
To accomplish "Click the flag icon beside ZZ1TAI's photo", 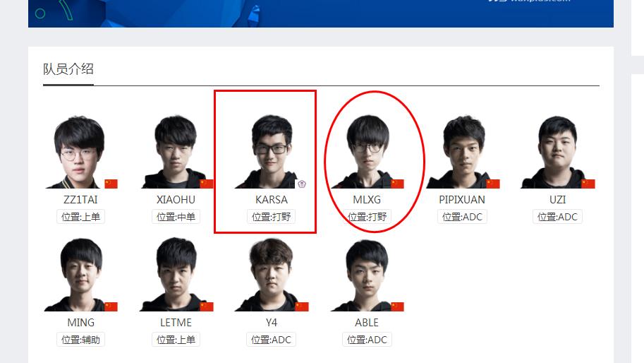I will click(111, 184).
